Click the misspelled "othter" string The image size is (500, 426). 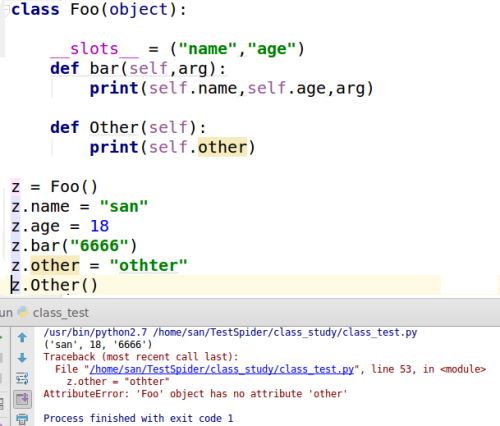click(x=149, y=265)
